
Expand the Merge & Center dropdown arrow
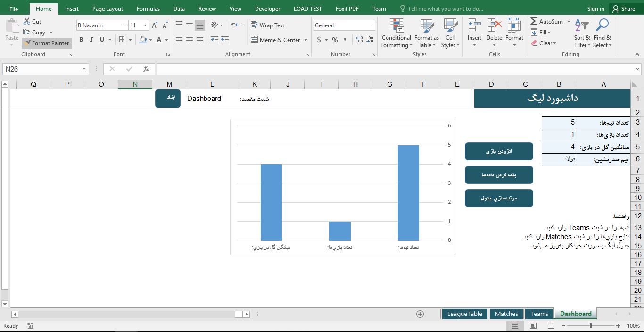305,40
